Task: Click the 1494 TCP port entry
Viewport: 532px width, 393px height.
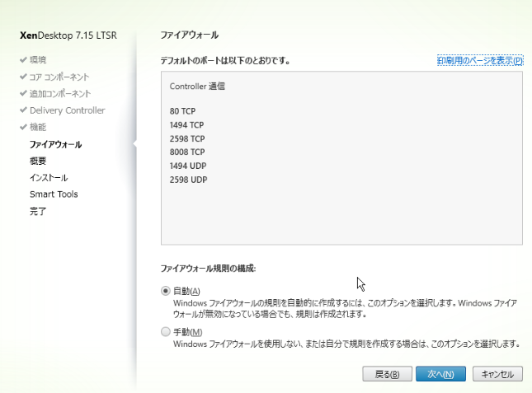Action: 186,125
